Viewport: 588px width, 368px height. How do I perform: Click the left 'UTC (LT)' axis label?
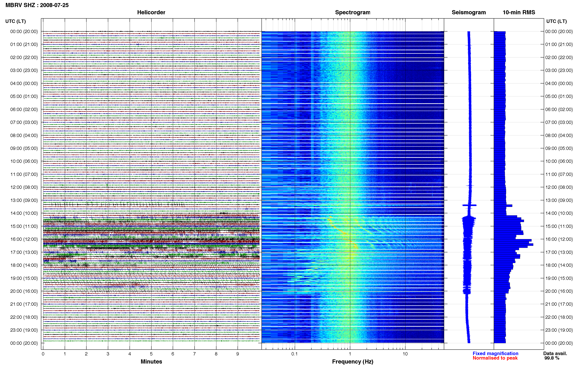pos(15,21)
